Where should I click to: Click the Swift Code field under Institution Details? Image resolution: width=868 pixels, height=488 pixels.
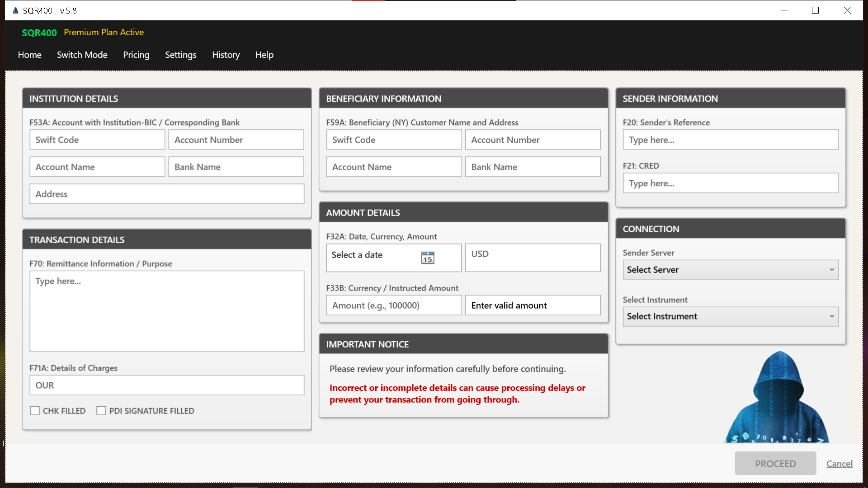pyautogui.click(x=97, y=140)
